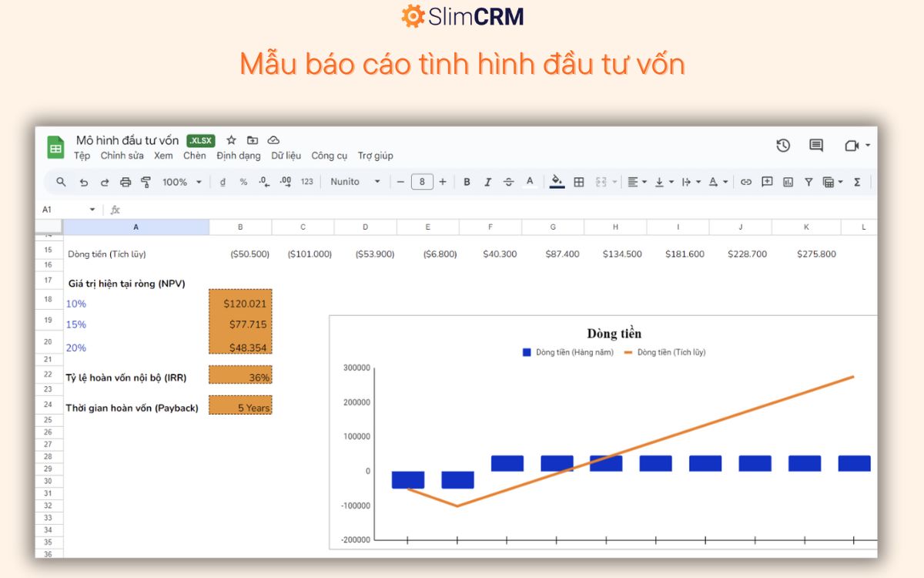Select the paint format tool
Viewport: 924px width, 578px height.
[x=146, y=182]
